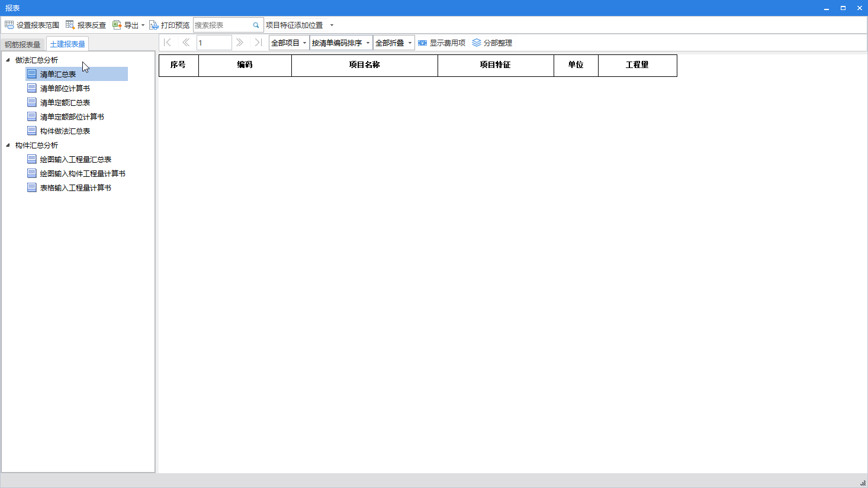Click the window resize grip icon
Viewport: 868px width, 488px height.
tap(863, 483)
